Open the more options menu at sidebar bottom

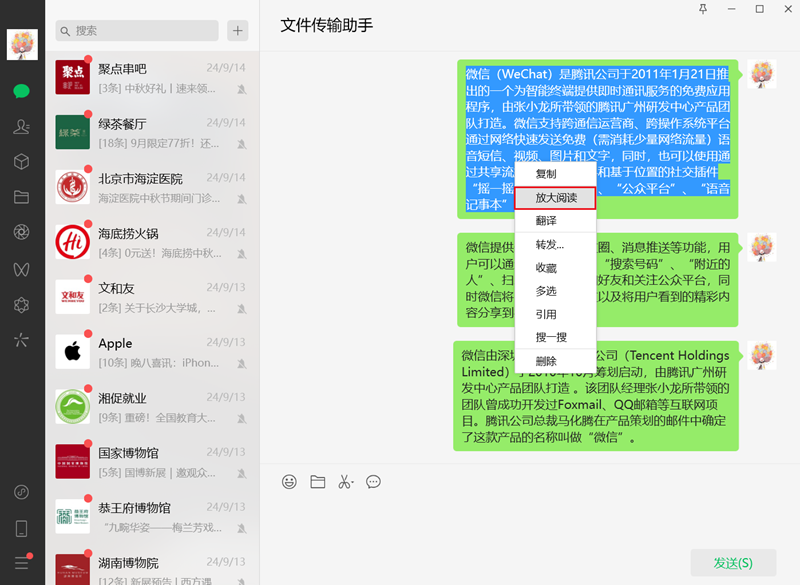tap(22, 562)
